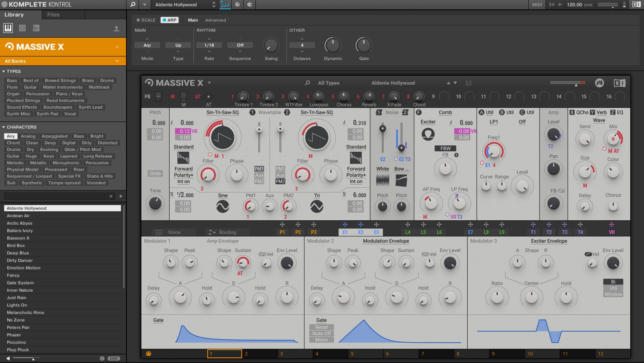Open the MASSIVE X menu arrow
The height and width of the screenshot is (363, 644).
point(209,83)
